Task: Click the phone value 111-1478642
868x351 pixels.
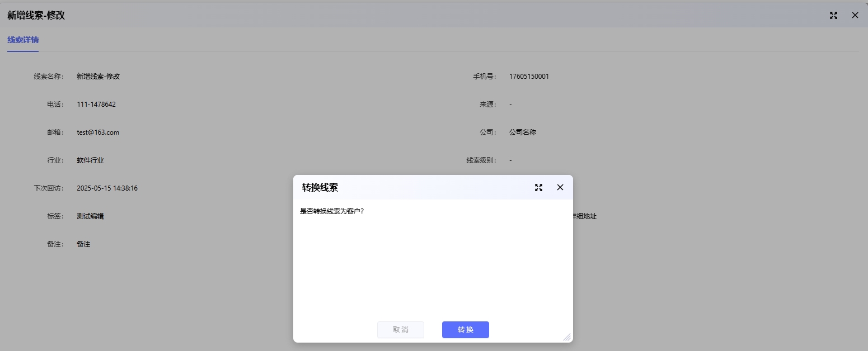Action: (x=96, y=105)
